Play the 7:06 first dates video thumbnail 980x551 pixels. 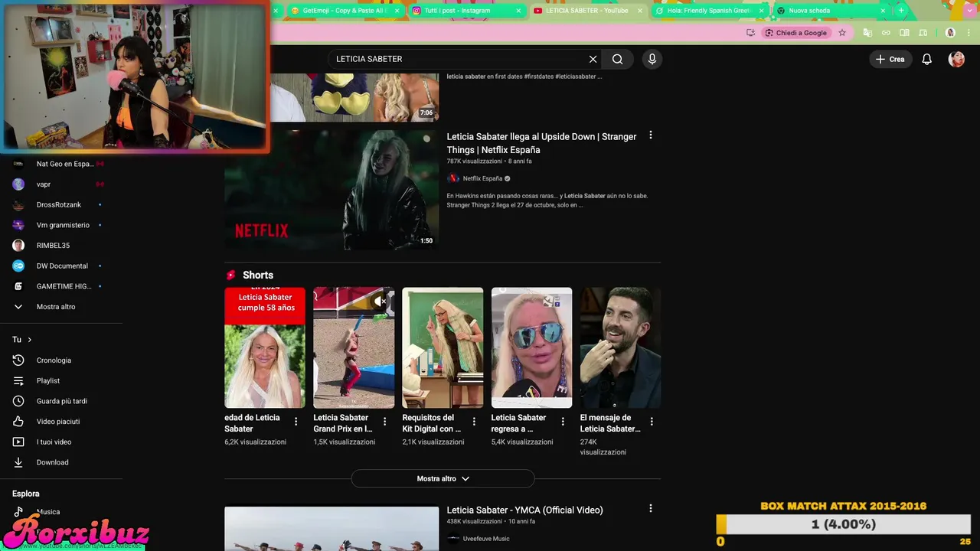point(354,97)
